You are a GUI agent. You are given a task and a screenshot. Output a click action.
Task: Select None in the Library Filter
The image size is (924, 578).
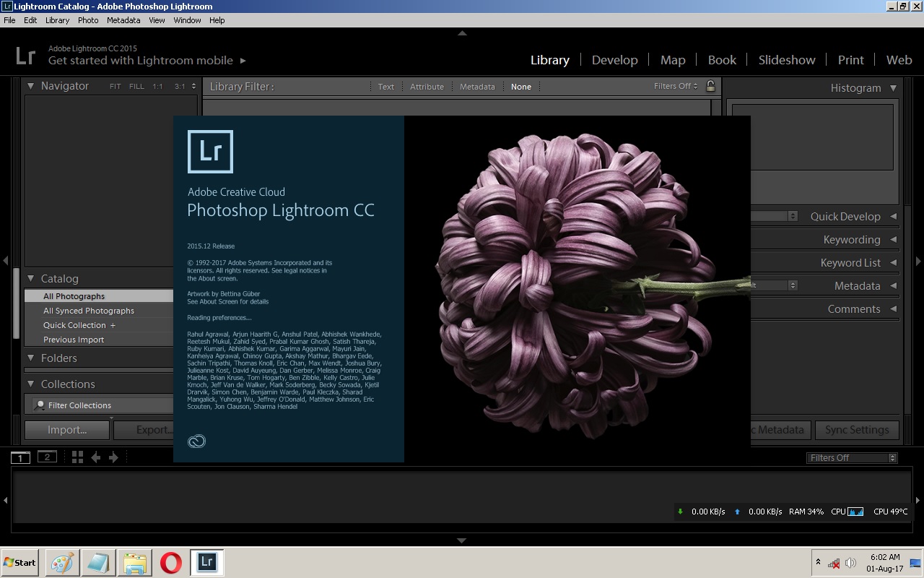(520, 87)
